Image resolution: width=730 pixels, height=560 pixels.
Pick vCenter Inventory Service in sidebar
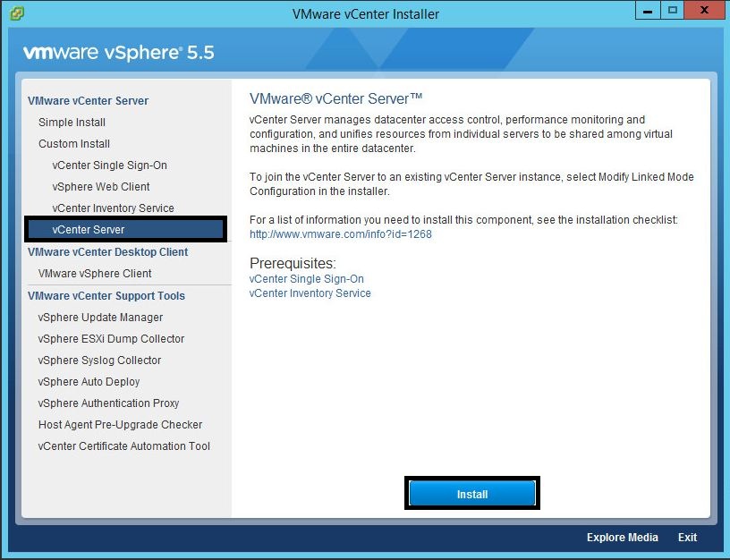[x=113, y=208]
